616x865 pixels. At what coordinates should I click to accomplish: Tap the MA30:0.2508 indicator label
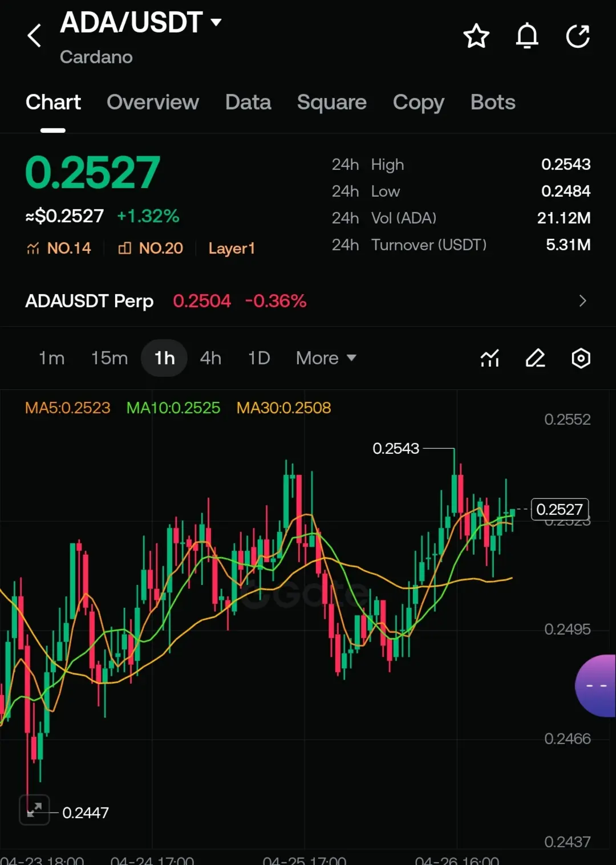(x=284, y=408)
